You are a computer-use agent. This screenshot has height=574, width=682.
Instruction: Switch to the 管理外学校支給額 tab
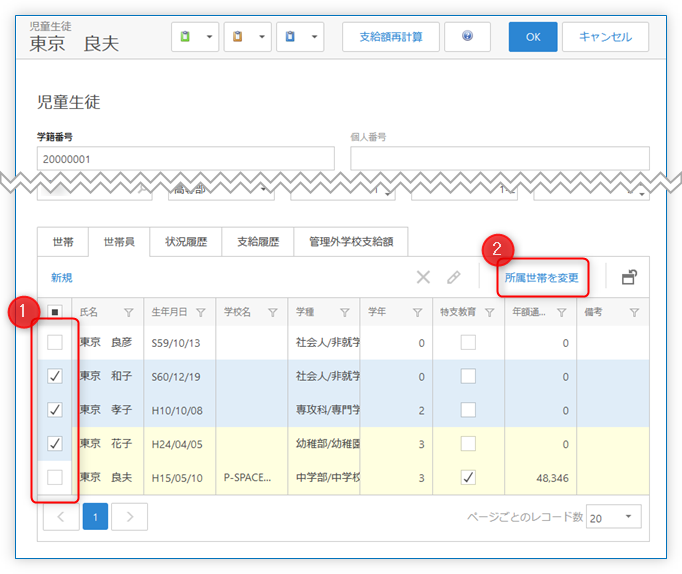pos(351,242)
